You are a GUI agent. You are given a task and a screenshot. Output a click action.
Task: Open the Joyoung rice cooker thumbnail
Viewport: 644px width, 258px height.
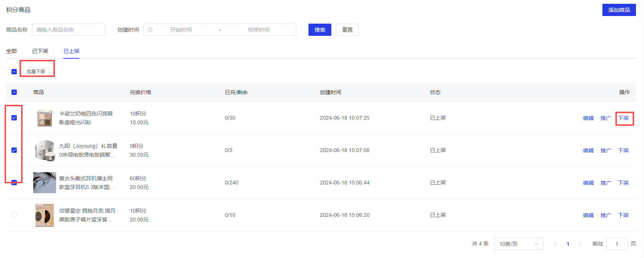tap(45, 151)
